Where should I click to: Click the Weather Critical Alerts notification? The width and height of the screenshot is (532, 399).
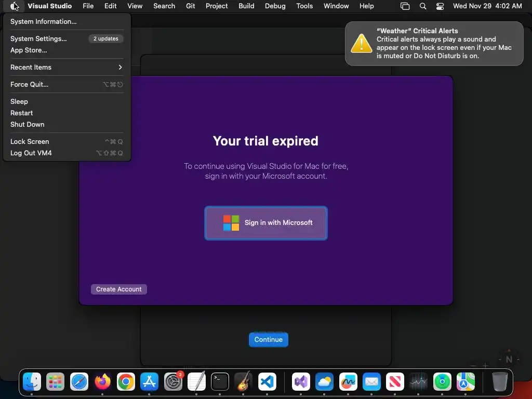[434, 44]
